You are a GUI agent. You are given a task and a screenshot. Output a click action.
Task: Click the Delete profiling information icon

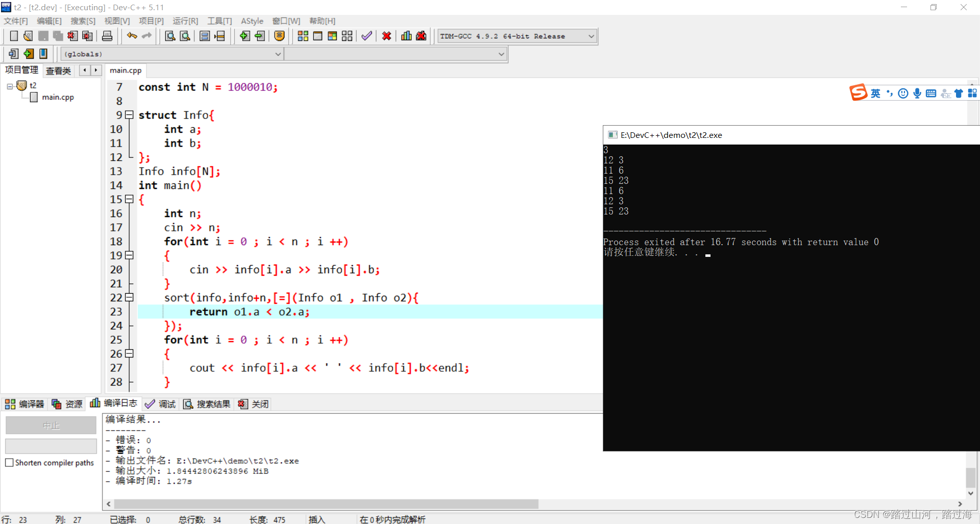coord(421,36)
